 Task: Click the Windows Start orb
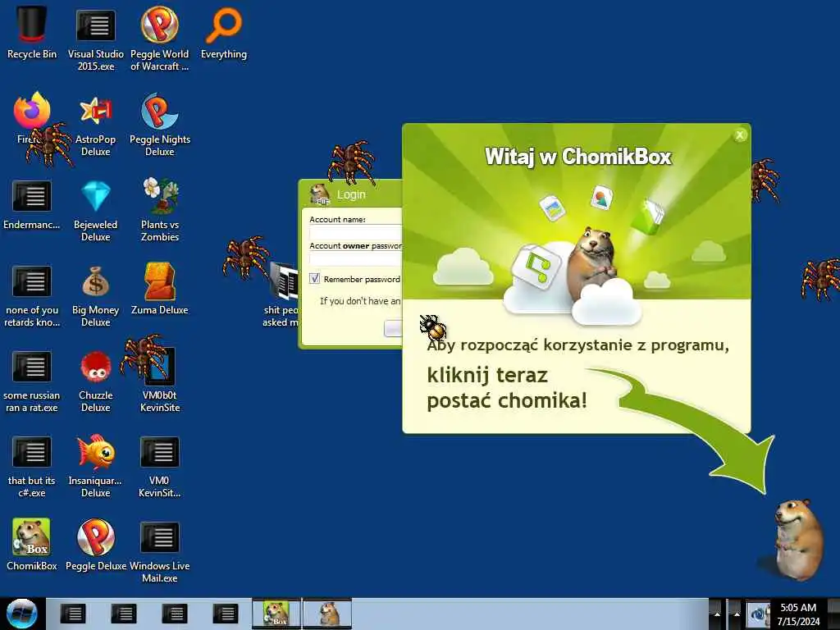click(21, 614)
